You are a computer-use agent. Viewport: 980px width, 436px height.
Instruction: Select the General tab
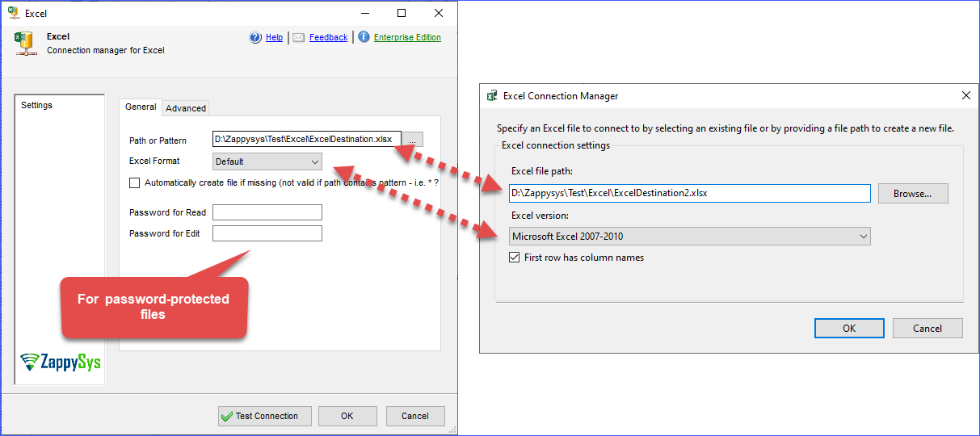pyautogui.click(x=141, y=107)
